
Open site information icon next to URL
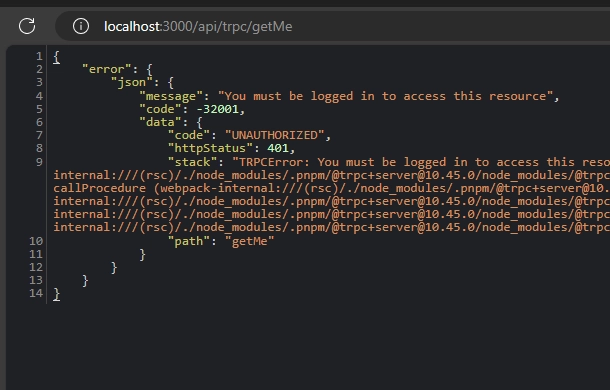81,26
